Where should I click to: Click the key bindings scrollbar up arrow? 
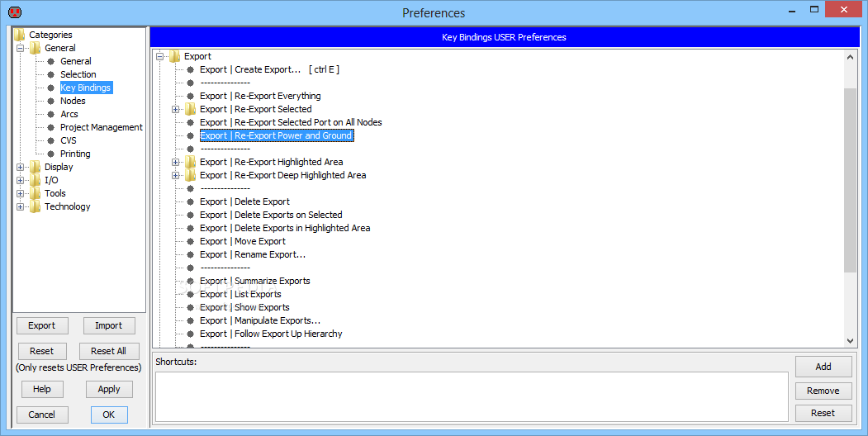tap(851, 56)
